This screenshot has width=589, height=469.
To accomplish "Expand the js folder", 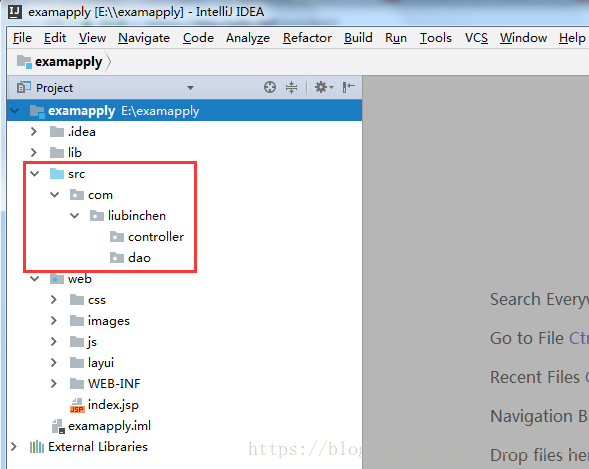I will [x=54, y=342].
